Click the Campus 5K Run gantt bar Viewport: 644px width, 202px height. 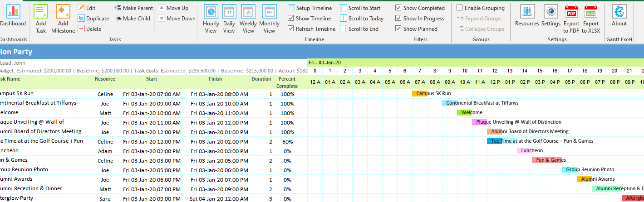tap(419, 94)
